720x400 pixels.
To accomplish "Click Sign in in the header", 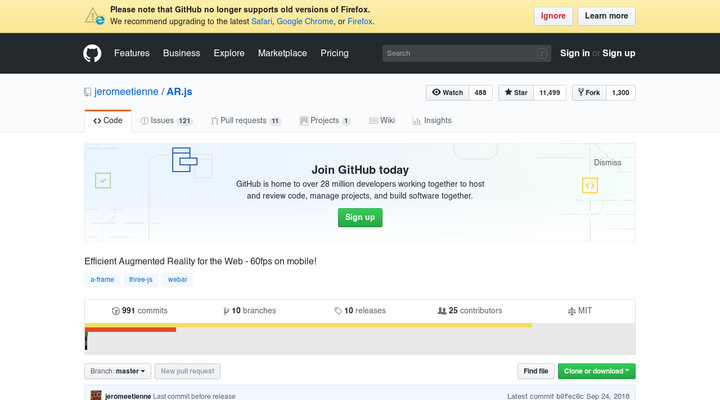I will (574, 53).
